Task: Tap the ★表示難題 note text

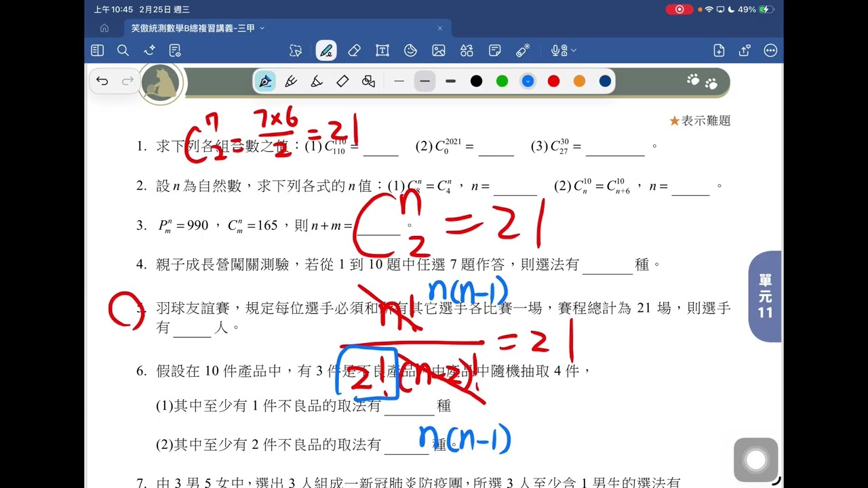Action: point(700,121)
